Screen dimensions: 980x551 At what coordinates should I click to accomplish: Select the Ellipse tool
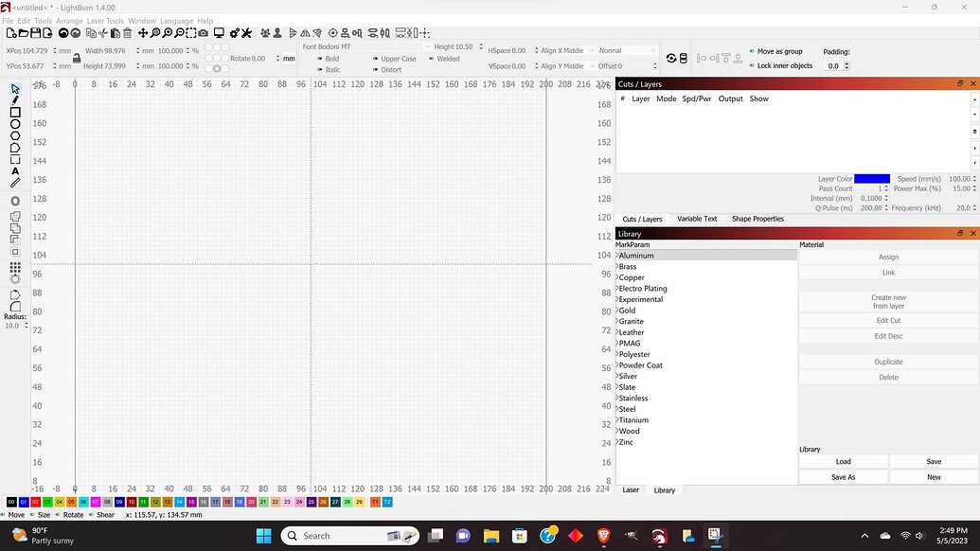15,124
